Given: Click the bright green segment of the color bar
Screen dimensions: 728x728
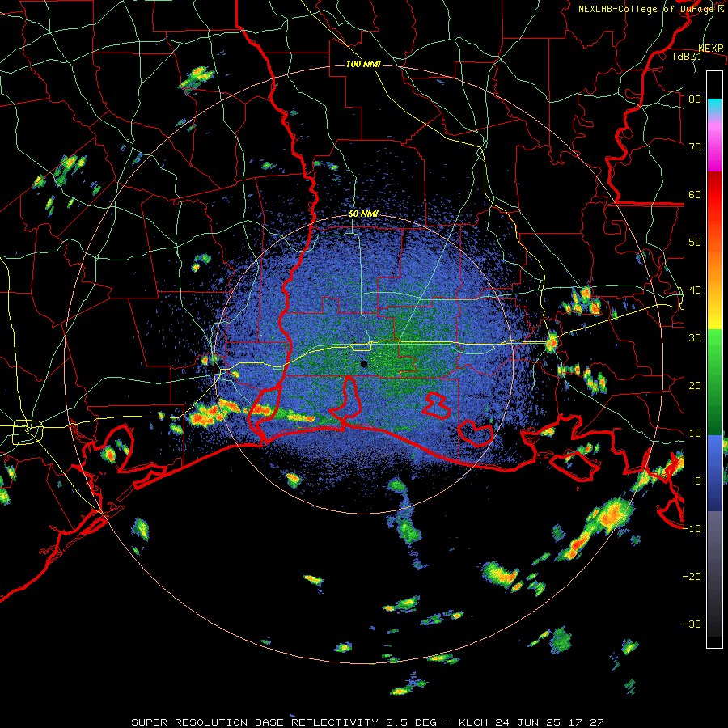Looking at the screenshot, I should (714, 353).
